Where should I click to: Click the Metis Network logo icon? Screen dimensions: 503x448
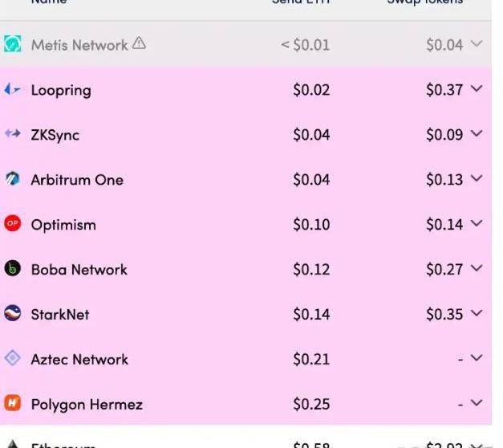12,45
